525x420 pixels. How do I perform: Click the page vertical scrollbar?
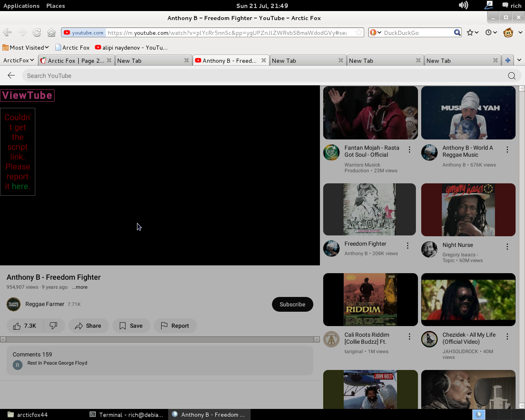522,247
